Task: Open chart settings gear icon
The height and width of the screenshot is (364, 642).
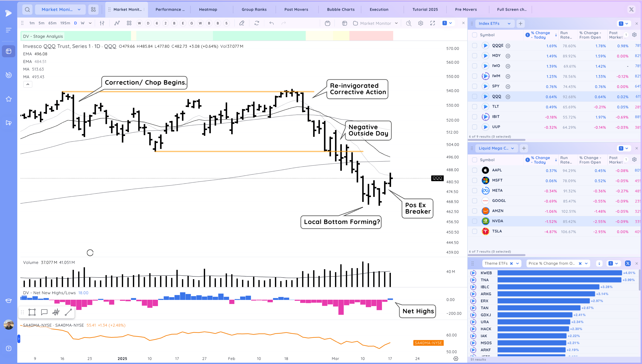Action: (421, 23)
